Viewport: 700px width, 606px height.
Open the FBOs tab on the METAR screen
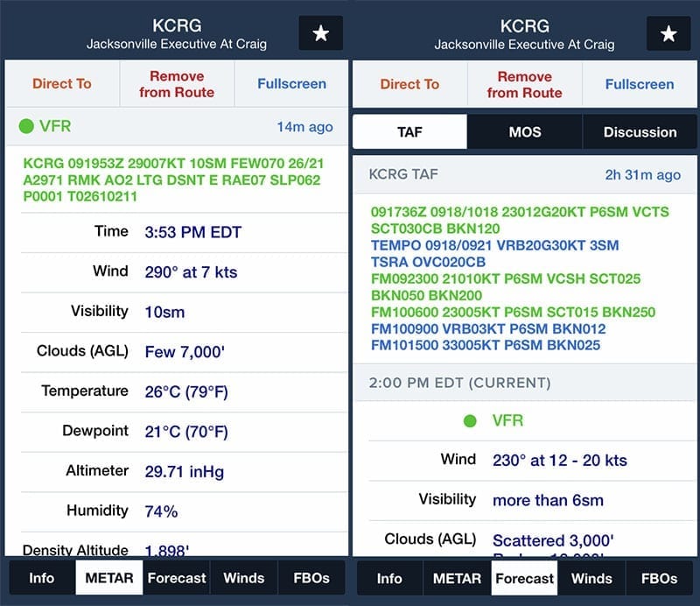point(311,578)
